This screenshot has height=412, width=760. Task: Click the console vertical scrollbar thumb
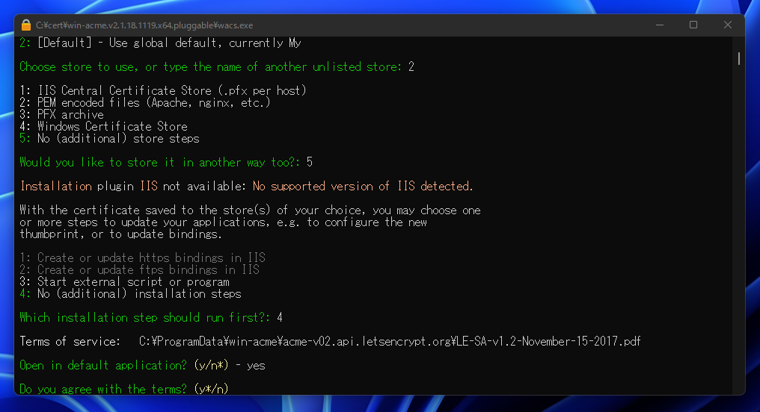(739, 58)
